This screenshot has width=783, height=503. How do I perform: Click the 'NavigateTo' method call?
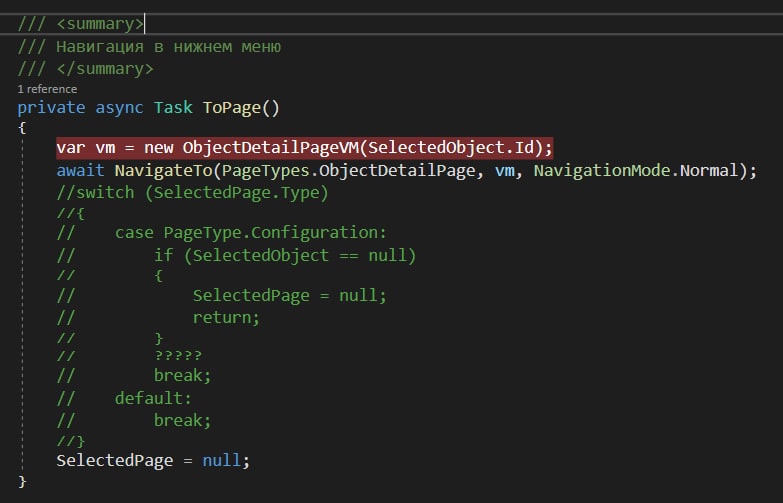point(163,170)
